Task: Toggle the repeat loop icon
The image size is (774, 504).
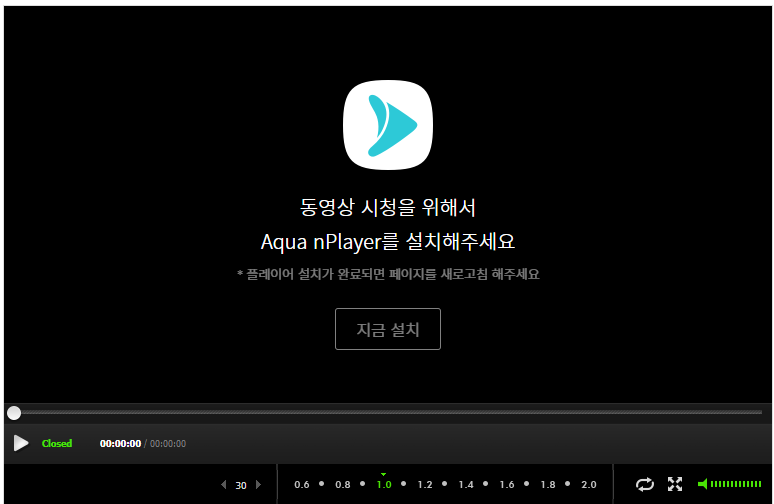Action: (x=645, y=484)
